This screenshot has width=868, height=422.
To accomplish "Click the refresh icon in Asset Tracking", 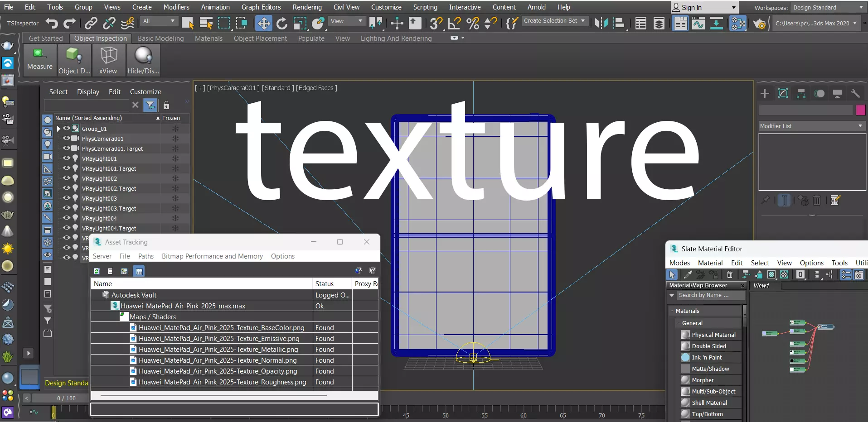I will point(97,271).
